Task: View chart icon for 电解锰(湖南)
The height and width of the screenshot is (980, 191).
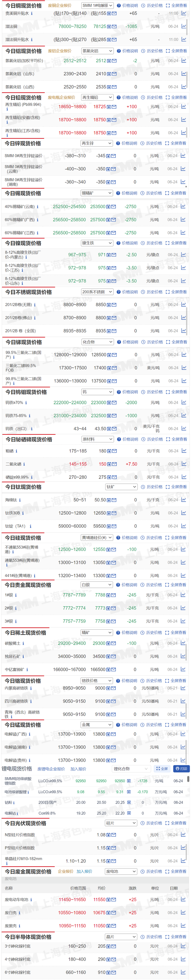Action: pos(183,747)
